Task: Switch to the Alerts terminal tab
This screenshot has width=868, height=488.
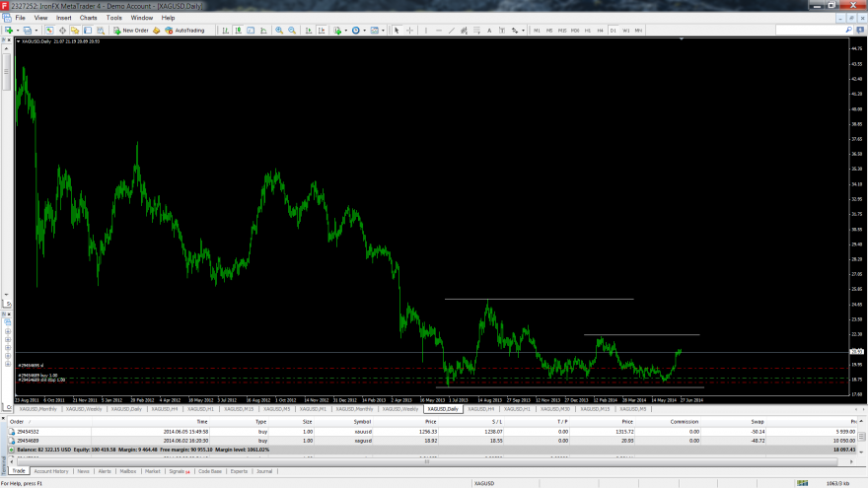Action: click(x=105, y=471)
